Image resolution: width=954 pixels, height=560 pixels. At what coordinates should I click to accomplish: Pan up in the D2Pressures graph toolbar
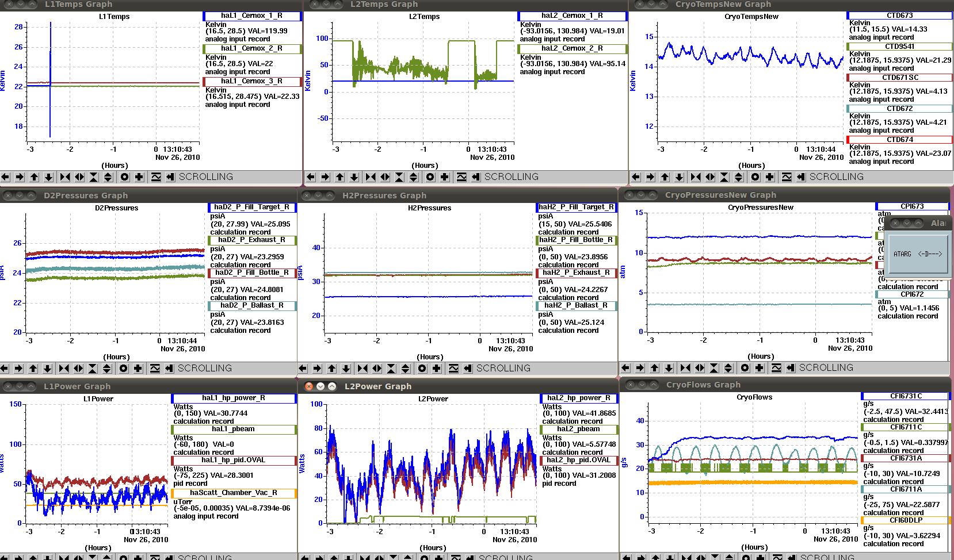coord(33,369)
